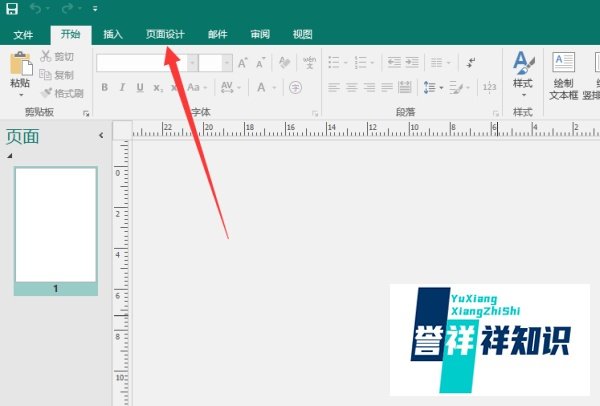Screen dimensions: 600x406
Task: Click the font color A button
Action: 261,88
